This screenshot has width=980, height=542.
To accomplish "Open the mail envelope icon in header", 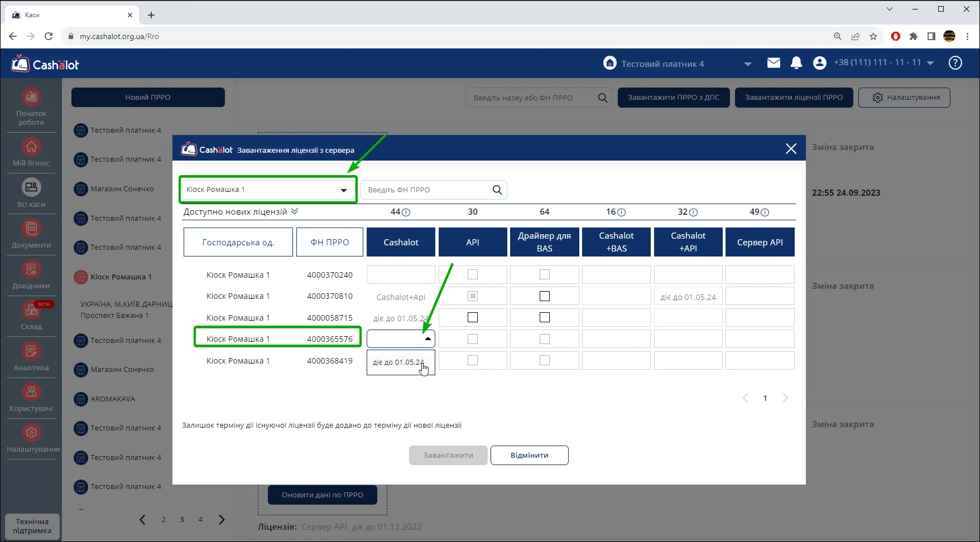I will (774, 63).
